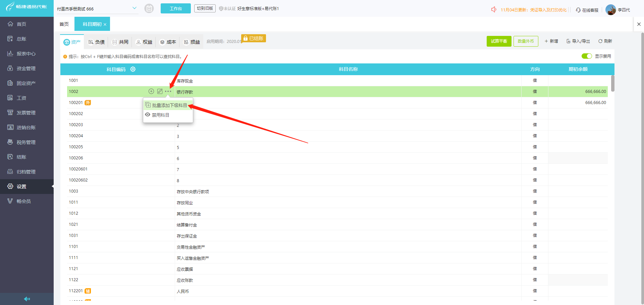644x305 pixels.
Task: Switch to the 负债 tab
Action: [96, 42]
